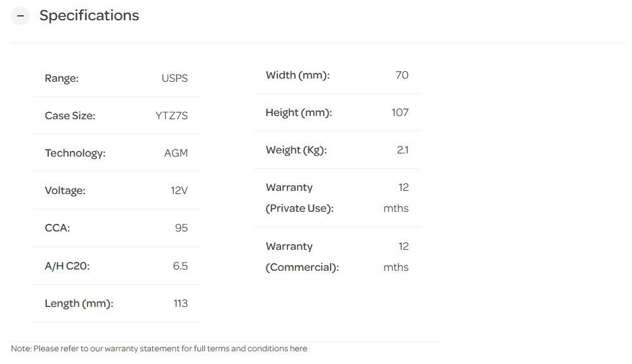The height and width of the screenshot is (364, 632).
Task: Select the Warranty (Private Use) label
Action: pos(299,198)
